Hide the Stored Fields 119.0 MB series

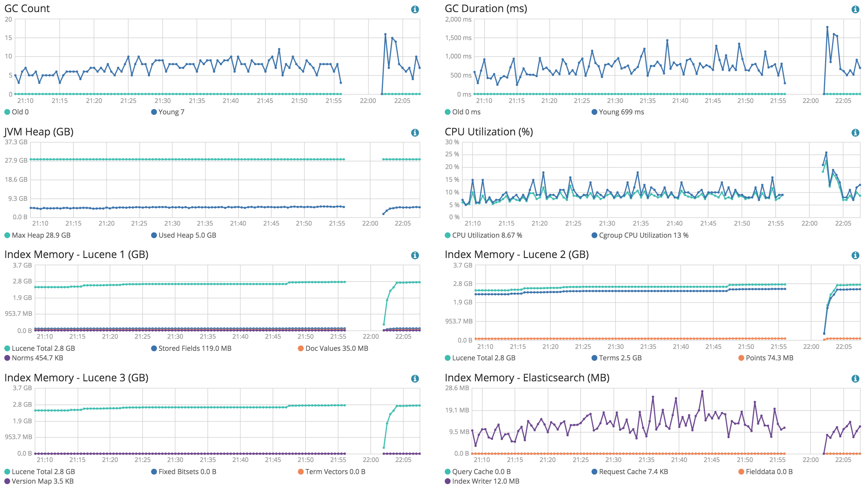tap(195, 349)
